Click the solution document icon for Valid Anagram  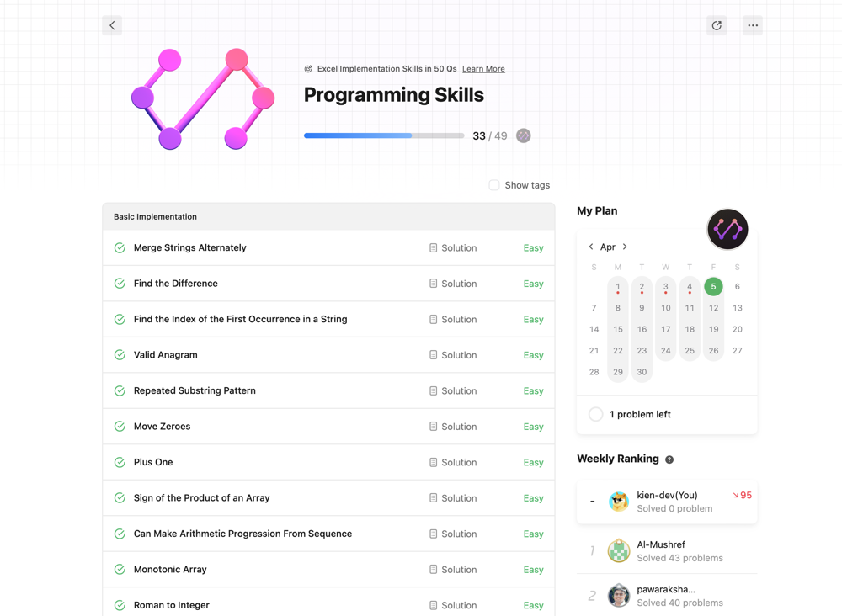pyautogui.click(x=434, y=355)
